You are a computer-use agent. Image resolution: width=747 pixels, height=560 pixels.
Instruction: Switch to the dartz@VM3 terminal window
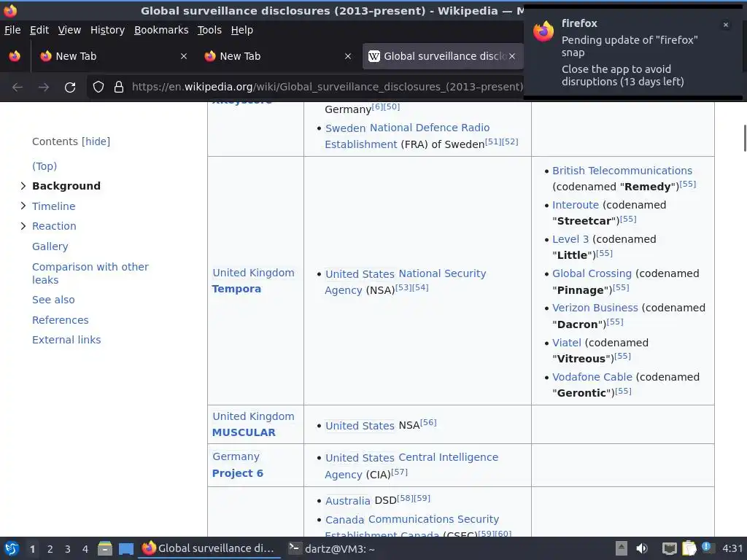[332, 548]
